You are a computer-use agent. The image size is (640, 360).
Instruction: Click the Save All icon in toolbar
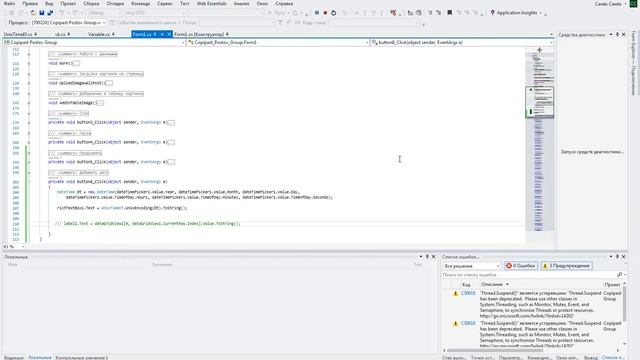[x=50, y=13]
